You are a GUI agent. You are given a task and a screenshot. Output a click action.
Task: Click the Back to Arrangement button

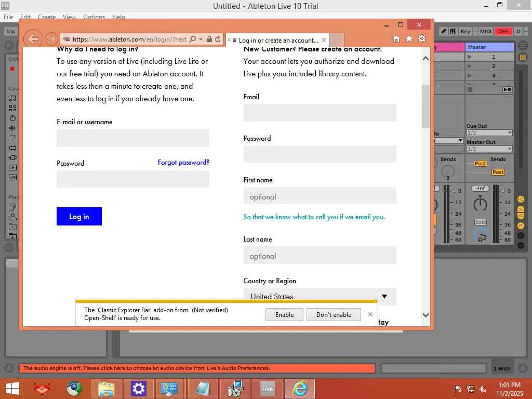click(507, 89)
